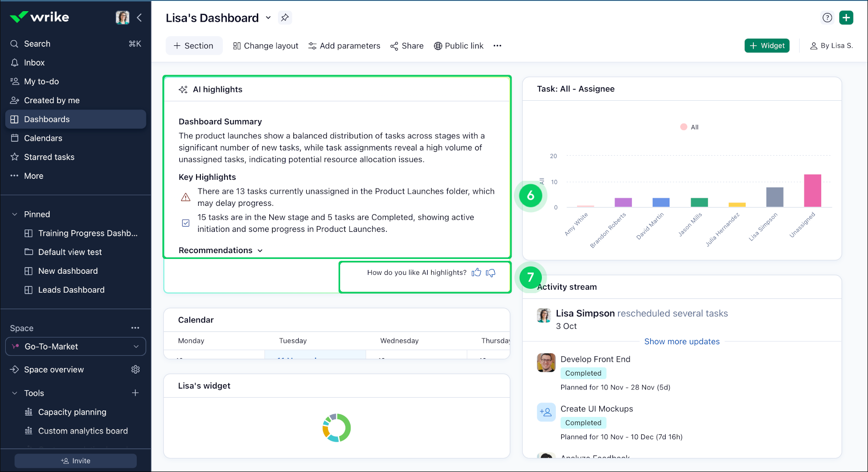868x472 pixels.
Task: Expand the Recommendations section
Action: pos(221,250)
